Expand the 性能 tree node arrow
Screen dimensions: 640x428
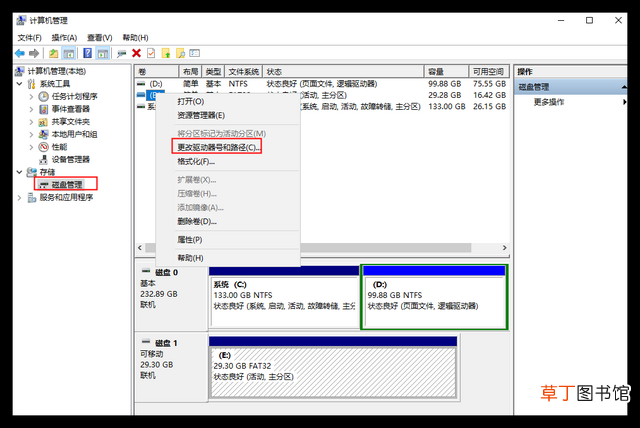click(31, 147)
